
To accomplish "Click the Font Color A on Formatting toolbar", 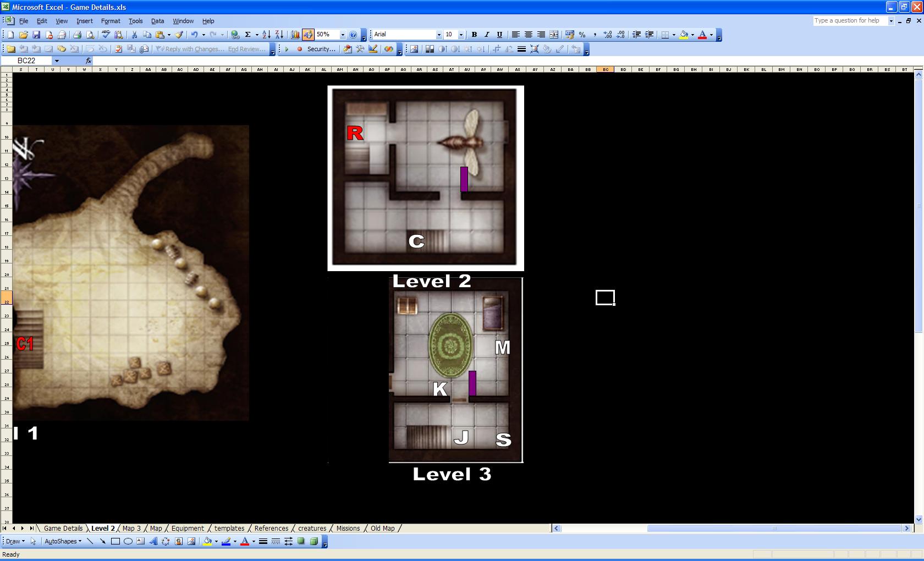I will (x=702, y=35).
